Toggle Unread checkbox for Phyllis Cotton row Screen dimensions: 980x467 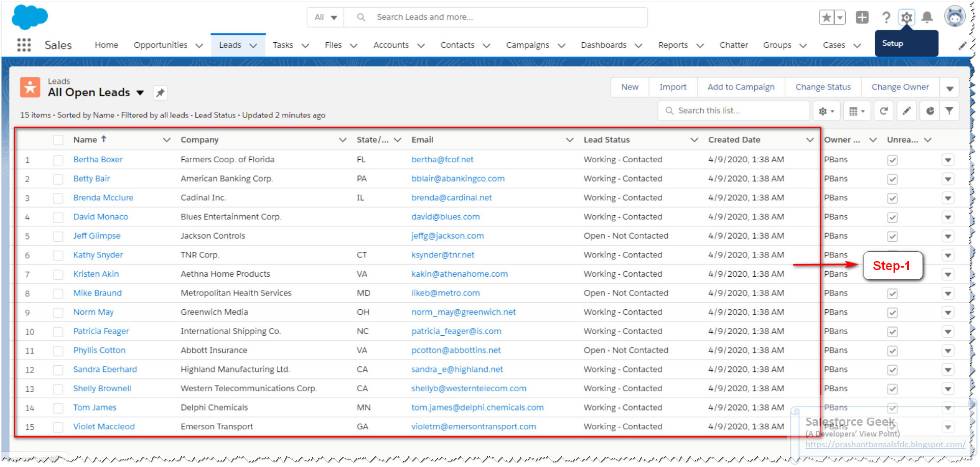[x=892, y=351]
